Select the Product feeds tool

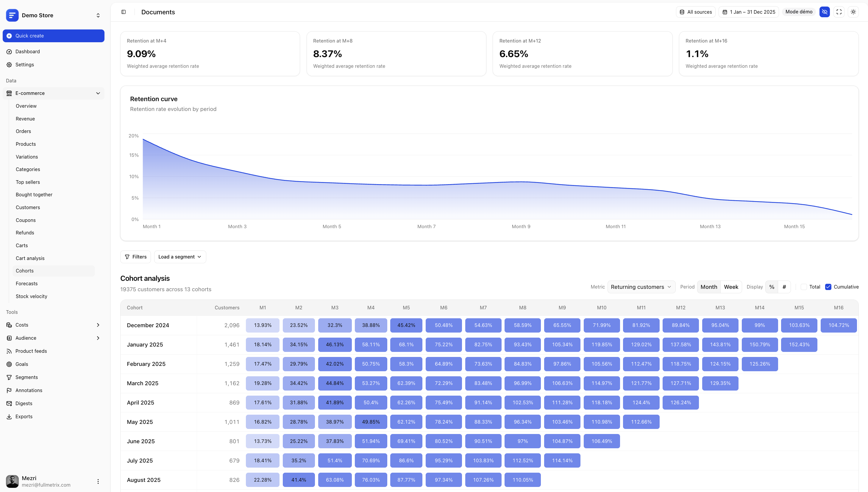pyautogui.click(x=31, y=351)
